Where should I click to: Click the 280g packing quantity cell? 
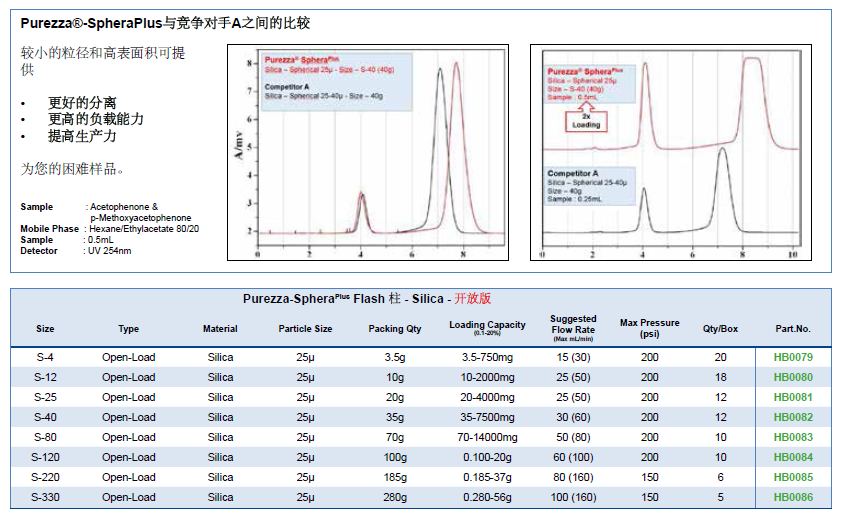pyautogui.click(x=395, y=497)
